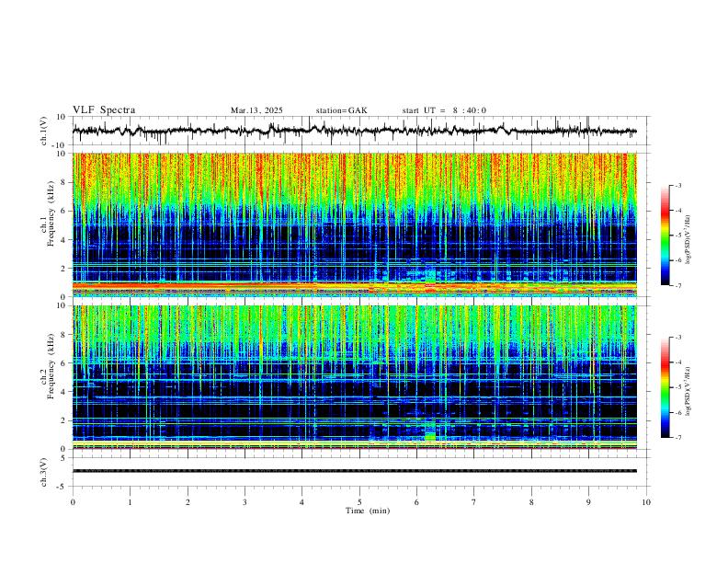Click the ch.1 waveform trace
The height and width of the screenshot is (563, 728).
tap(355, 131)
